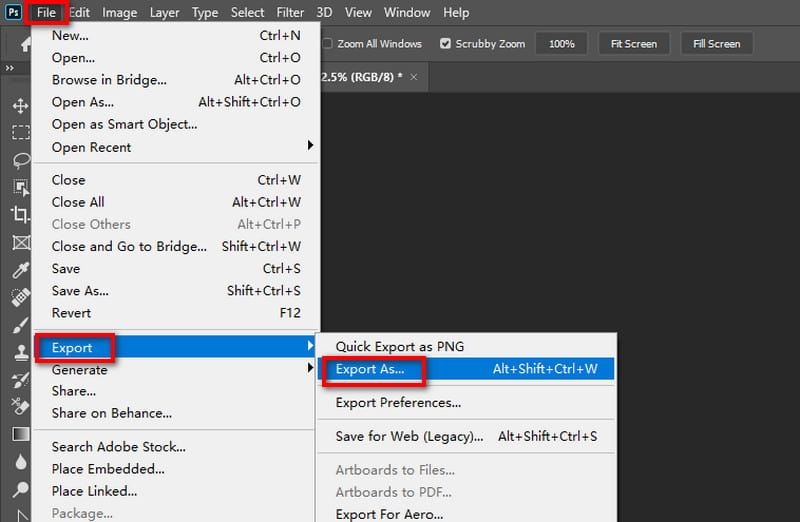Screen dimensions: 800x522
Task: Select the Dodge tool
Action: point(20,489)
